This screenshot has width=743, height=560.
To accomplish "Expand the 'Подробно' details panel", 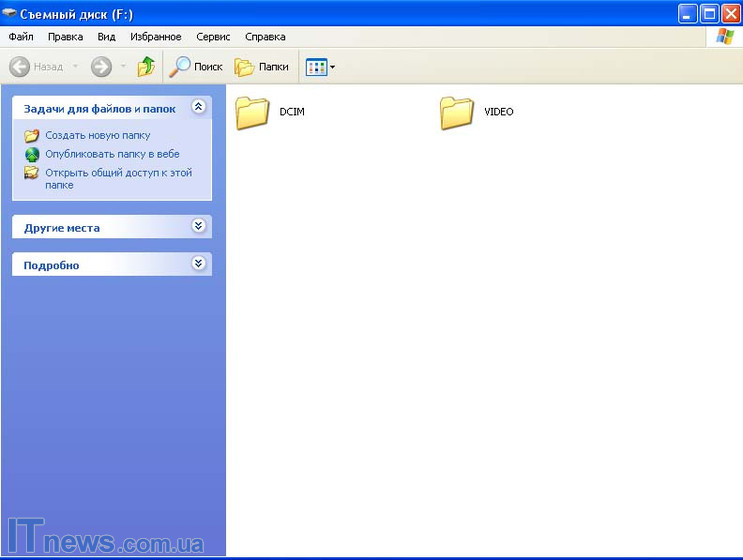I will [x=198, y=264].
